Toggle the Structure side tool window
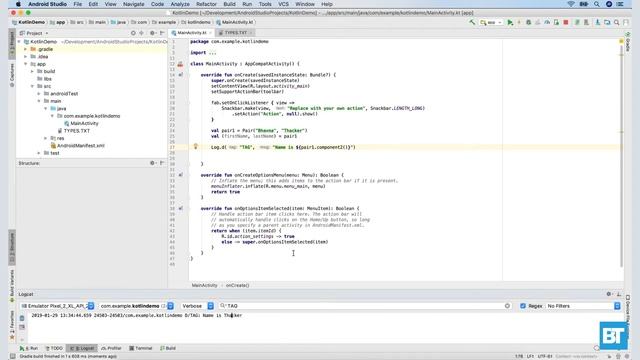 coord(12,247)
